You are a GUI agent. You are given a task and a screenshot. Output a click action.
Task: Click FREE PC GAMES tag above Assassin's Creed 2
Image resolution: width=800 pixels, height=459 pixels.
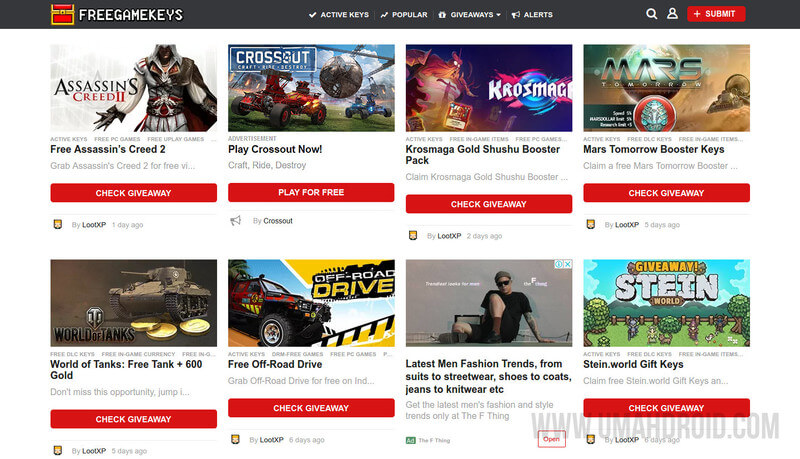(x=117, y=139)
